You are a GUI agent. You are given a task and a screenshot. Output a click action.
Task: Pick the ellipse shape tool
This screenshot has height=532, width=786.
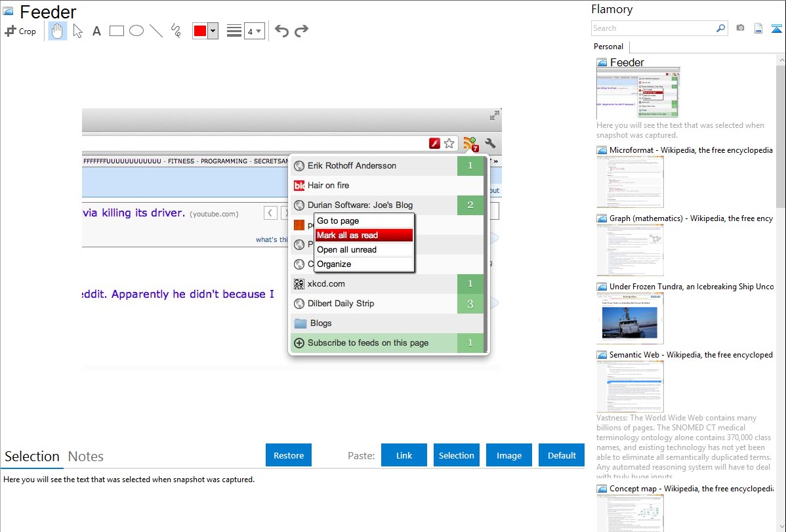(x=136, y=31)
